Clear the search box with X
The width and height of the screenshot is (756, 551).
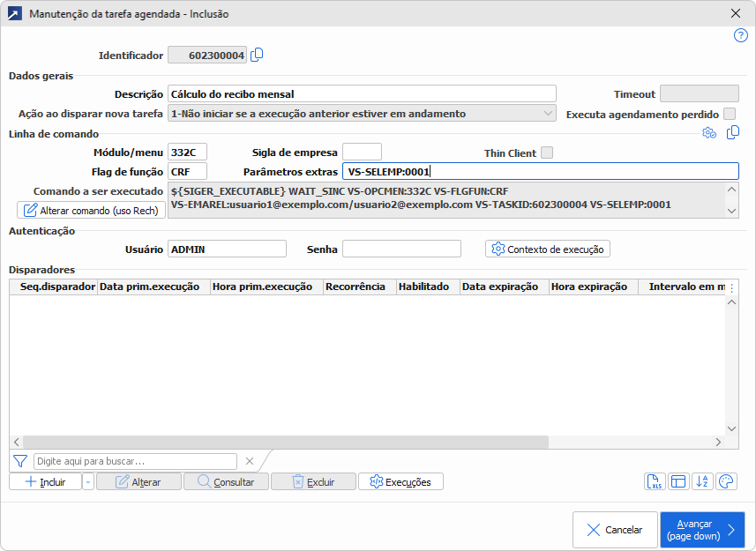[250, 460]
